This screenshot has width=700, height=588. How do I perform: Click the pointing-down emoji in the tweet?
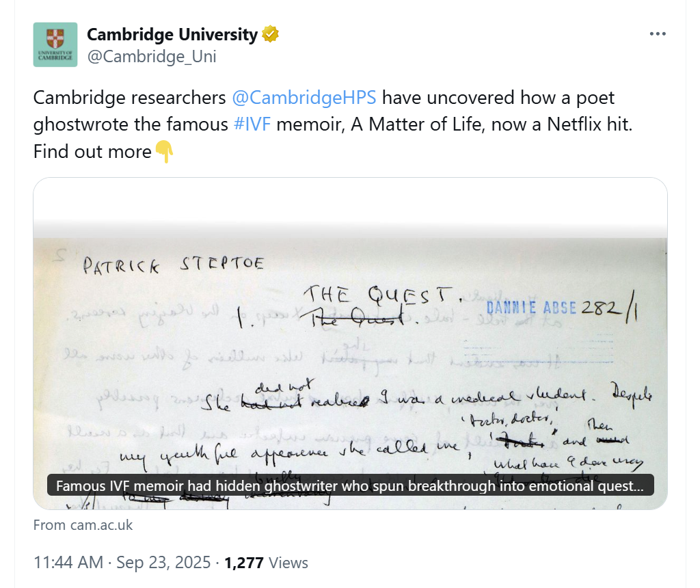(164, 151)
